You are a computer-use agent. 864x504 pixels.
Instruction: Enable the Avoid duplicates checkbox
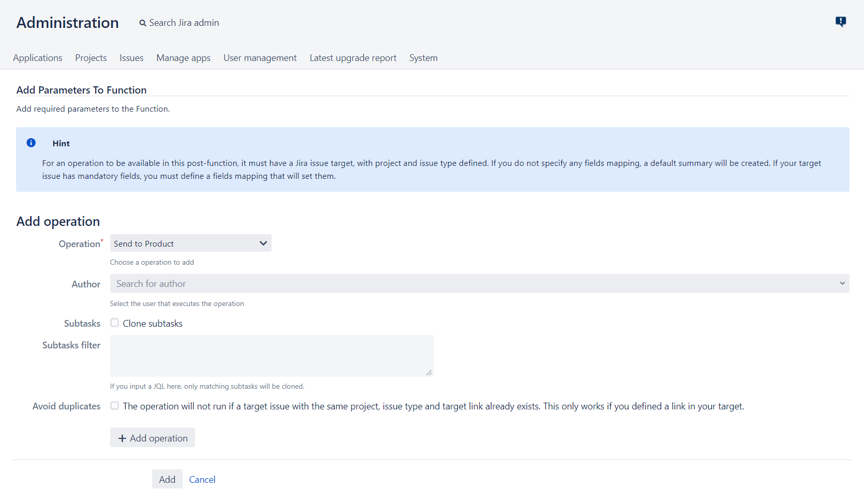pos(114,406)
